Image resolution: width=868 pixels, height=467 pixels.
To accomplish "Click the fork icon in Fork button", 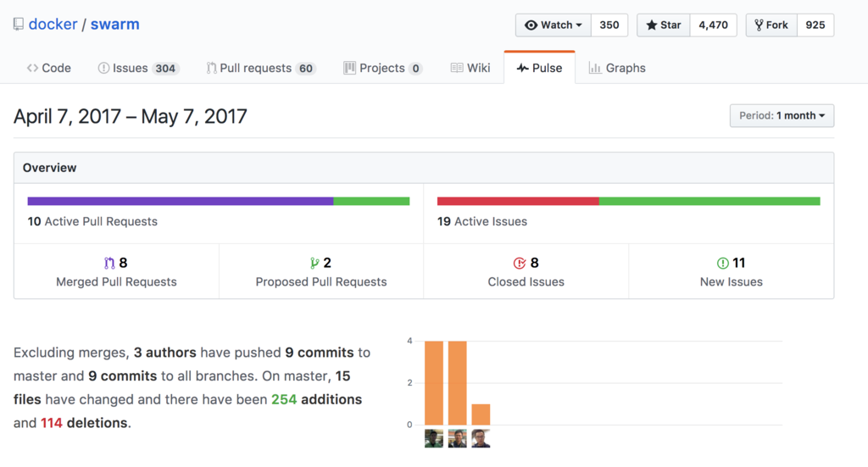I will pos(759,25).
